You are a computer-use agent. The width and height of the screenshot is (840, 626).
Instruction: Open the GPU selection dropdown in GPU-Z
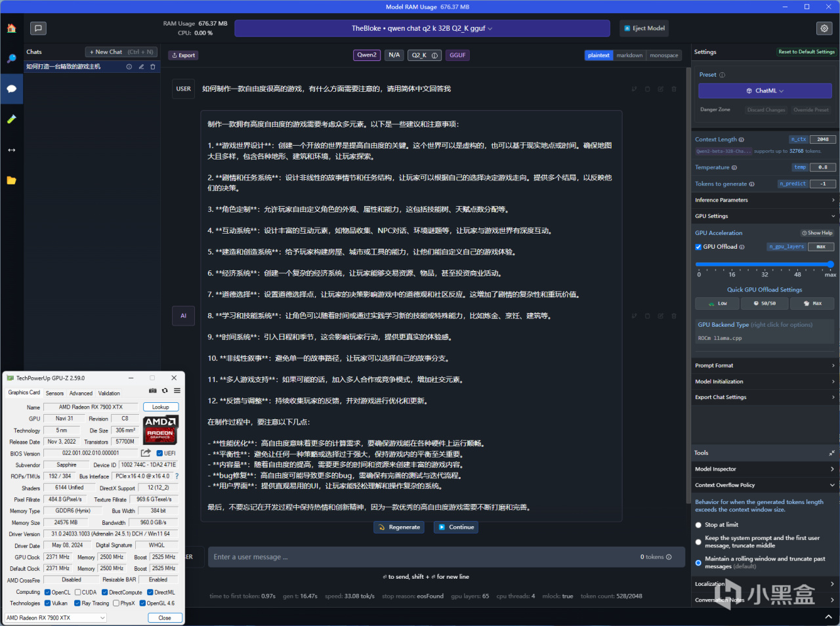pos(55,617)
